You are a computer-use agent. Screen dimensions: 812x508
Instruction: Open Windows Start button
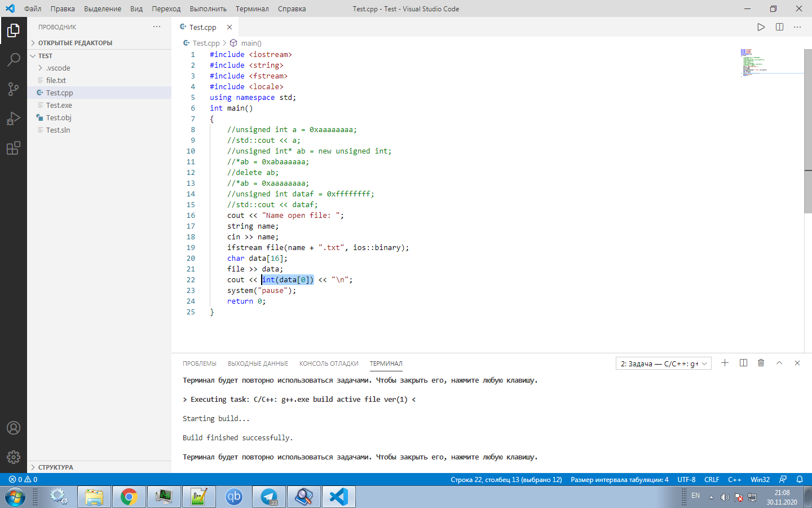15,497
